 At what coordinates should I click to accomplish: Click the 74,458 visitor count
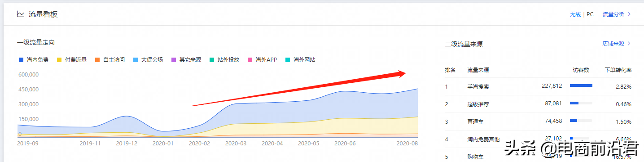(x=553, y=121)
